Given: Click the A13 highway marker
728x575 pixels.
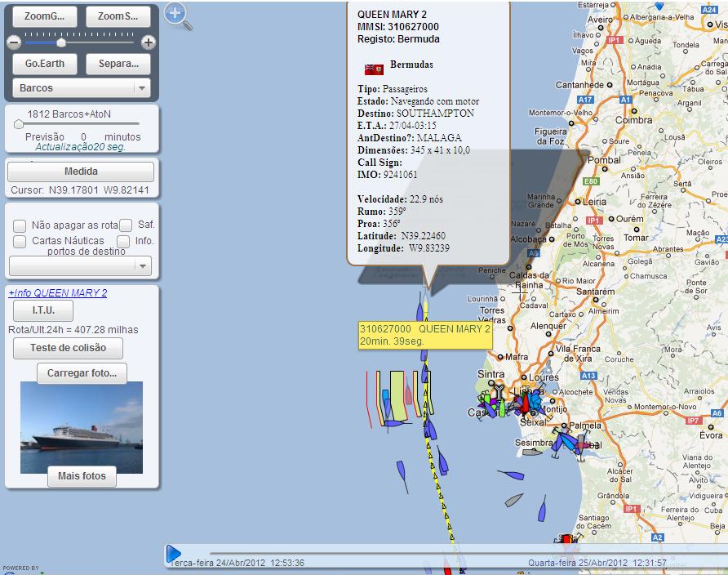Looking at the screenshot, I should (588, 375).
